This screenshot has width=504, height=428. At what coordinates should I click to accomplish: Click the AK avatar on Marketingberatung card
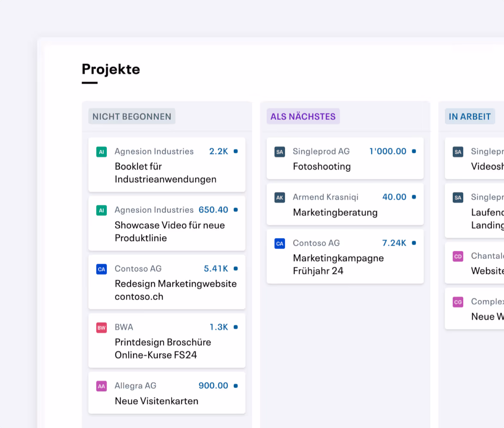click(280, 198)
